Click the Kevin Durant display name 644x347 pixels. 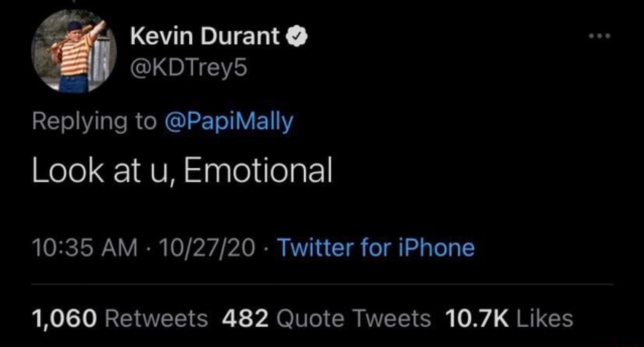204,36
